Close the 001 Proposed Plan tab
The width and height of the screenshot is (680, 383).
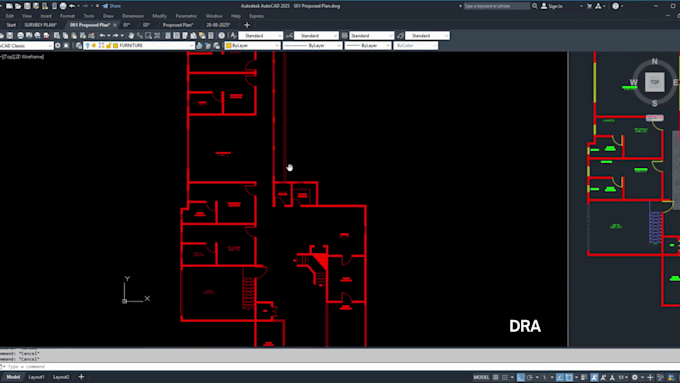[x=115, y=25]
